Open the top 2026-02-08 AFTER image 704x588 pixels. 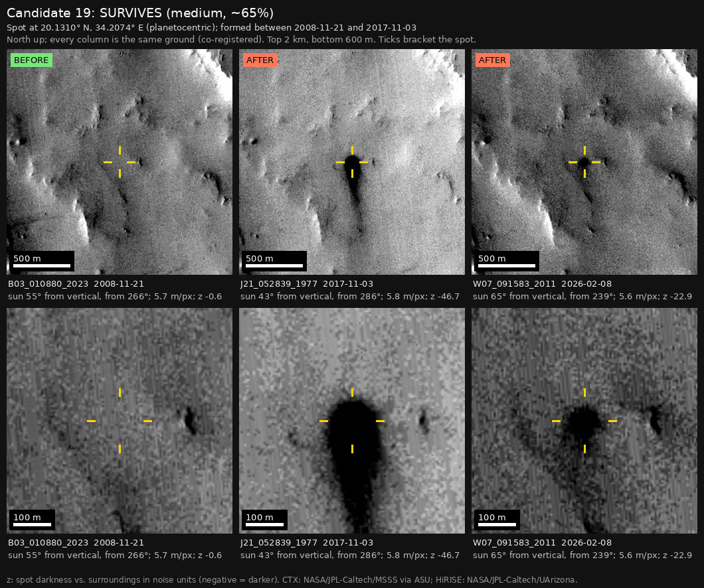click(584, 162)
